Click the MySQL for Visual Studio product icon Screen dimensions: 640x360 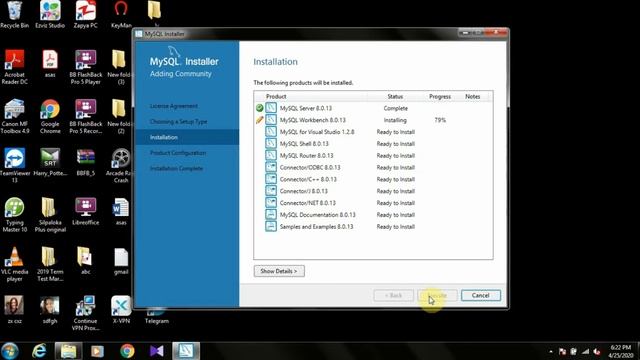[271, 131]
